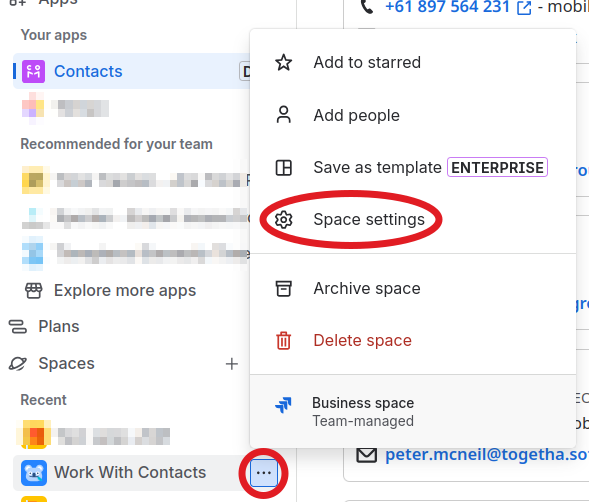
Task: Select Add to starred menu entry
Action: 412,62
